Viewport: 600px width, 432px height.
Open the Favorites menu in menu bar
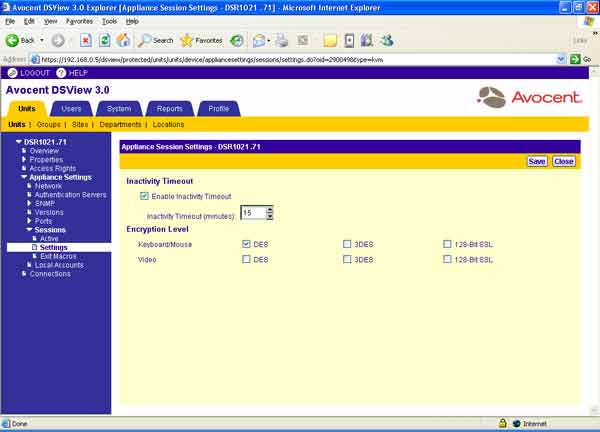79,20
